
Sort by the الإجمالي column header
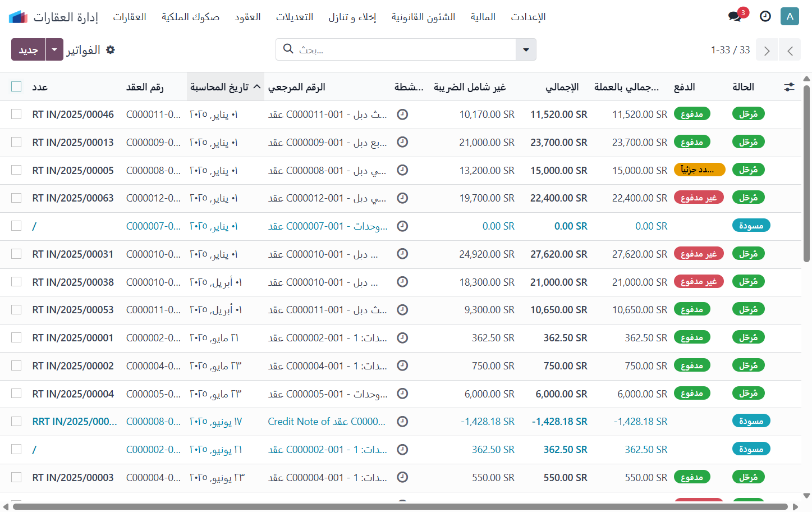(562, 87)
